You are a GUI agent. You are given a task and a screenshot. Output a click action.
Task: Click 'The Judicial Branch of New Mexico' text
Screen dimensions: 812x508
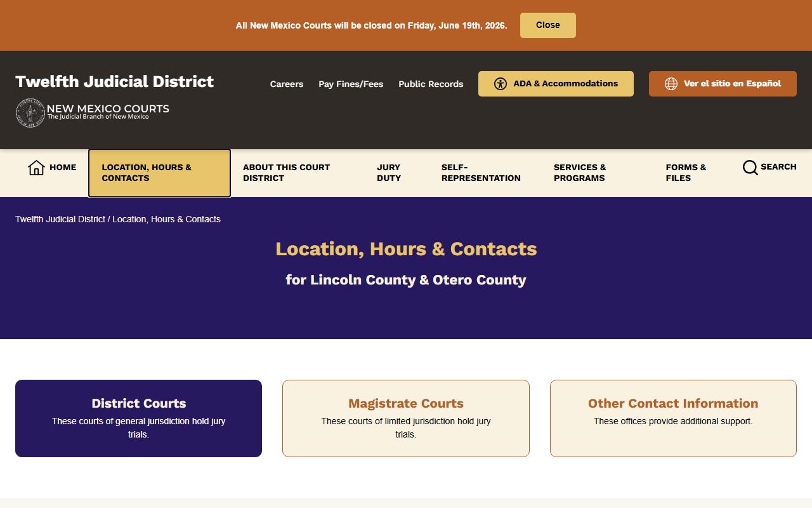click(98, 117)
